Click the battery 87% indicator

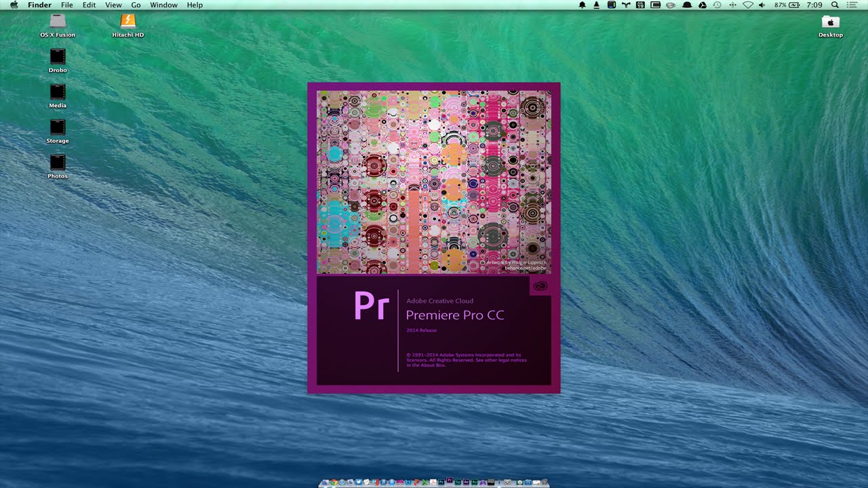[787, 5]
